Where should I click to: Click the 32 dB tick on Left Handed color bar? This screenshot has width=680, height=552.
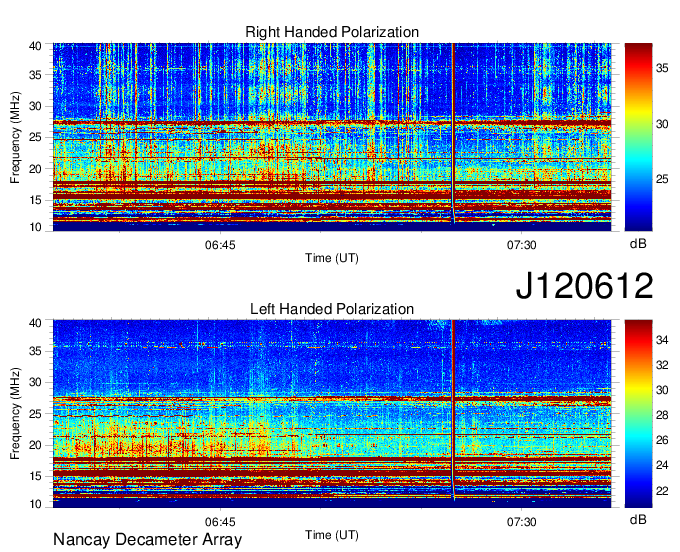(662, 365)
